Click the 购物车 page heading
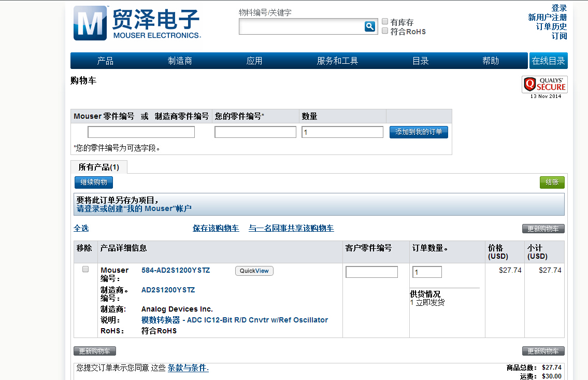The height and width of the screenshot is (380, 588). tap(83, 81)
